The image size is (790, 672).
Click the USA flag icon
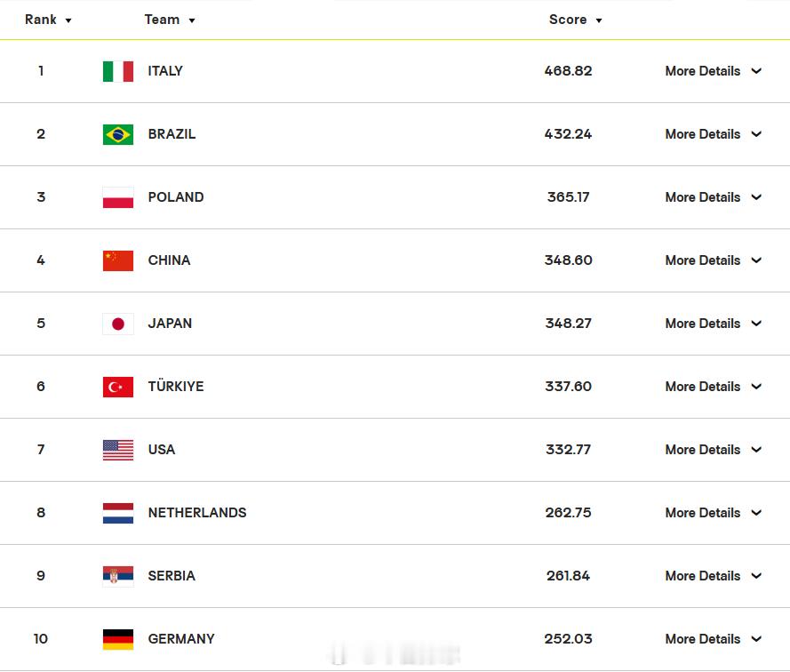[118, 450]
